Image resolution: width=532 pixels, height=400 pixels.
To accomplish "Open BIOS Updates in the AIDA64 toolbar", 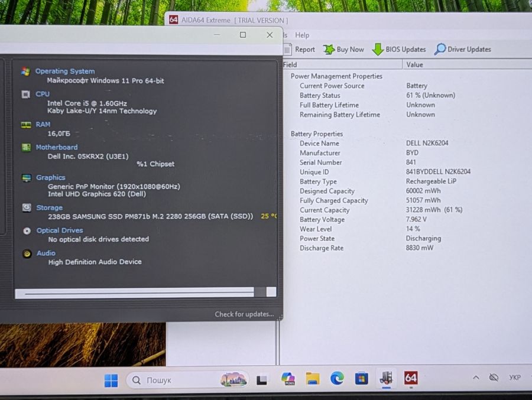I will [398, 50].
